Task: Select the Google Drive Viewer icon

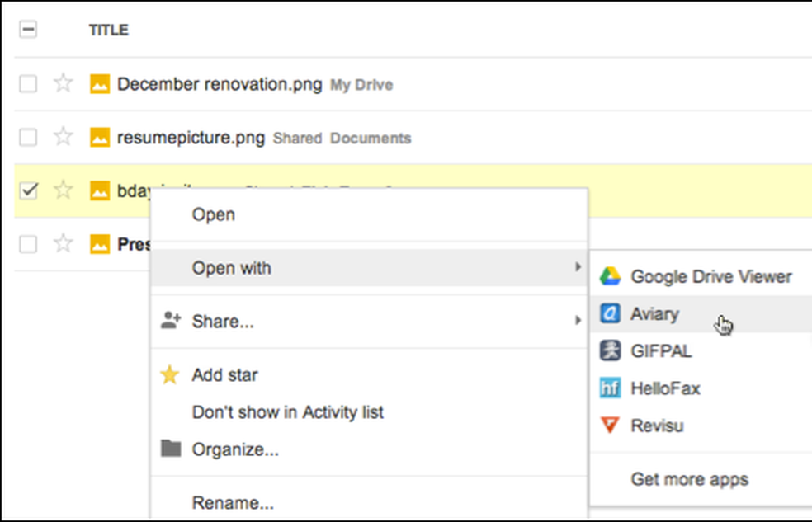Action: coord(611,276)
